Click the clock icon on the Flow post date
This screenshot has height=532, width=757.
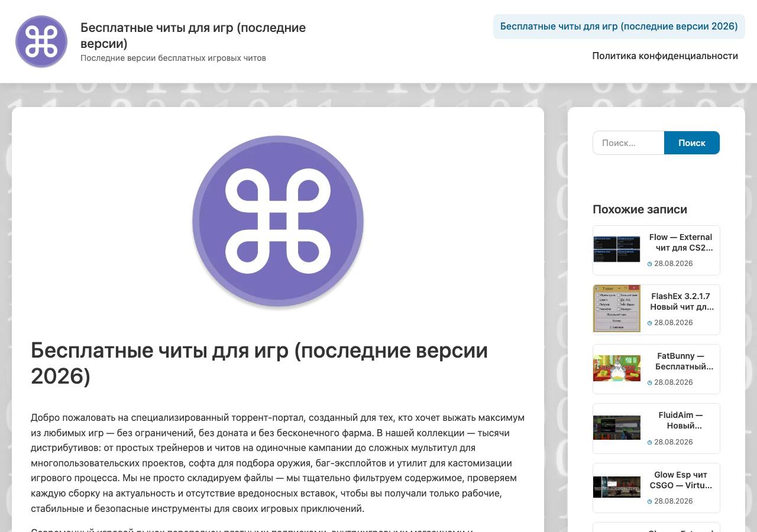pyautogui.click(x=649, y=264)
